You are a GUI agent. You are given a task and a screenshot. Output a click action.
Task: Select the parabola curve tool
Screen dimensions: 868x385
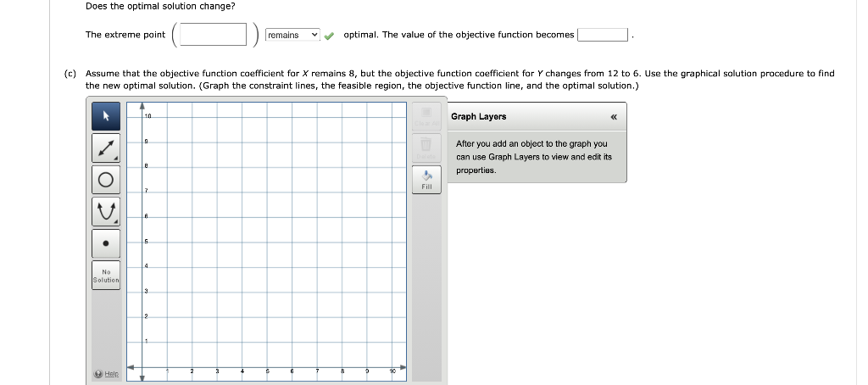coord(106,212)
